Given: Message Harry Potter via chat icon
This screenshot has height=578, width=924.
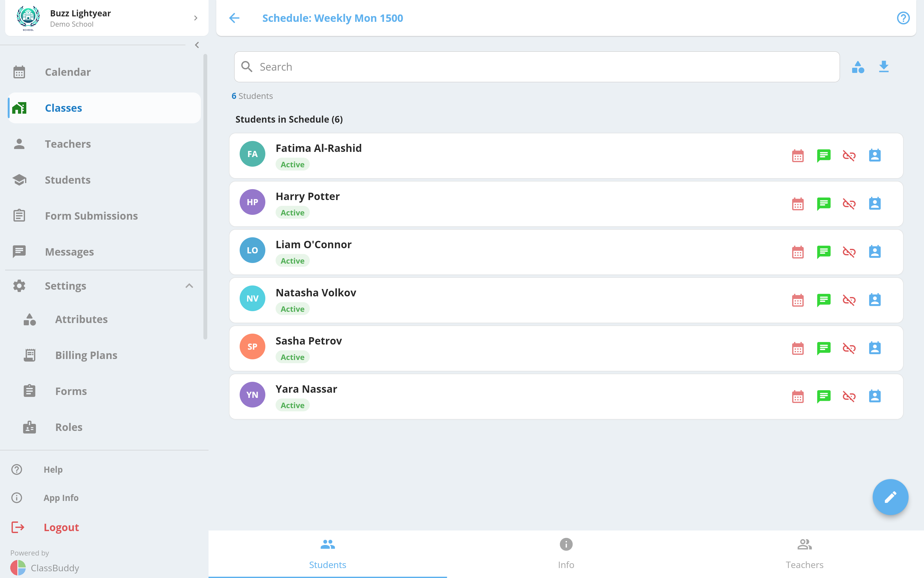Looking at the screenshot, I should coord(824,204).
